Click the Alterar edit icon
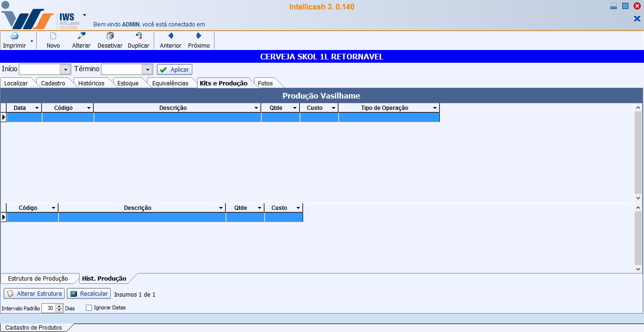Image resolution: width=644 pixels, height=332 pixels. click(82, 36)
